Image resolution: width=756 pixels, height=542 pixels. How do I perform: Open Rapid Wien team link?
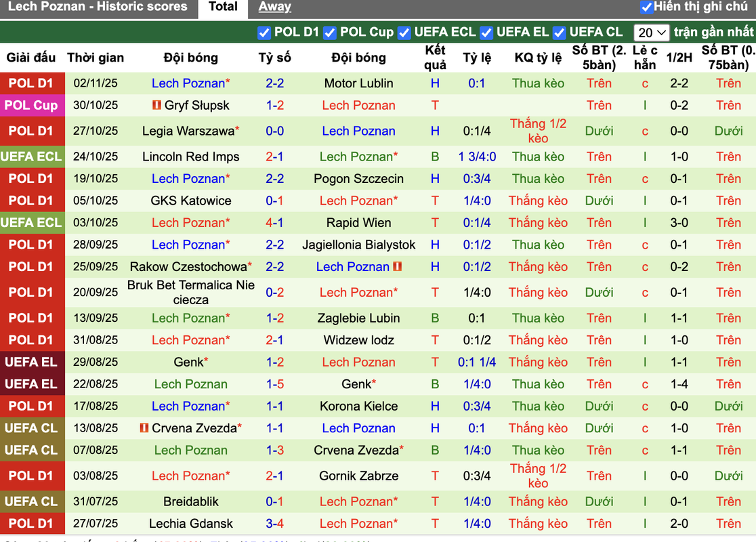click(359, 223)
